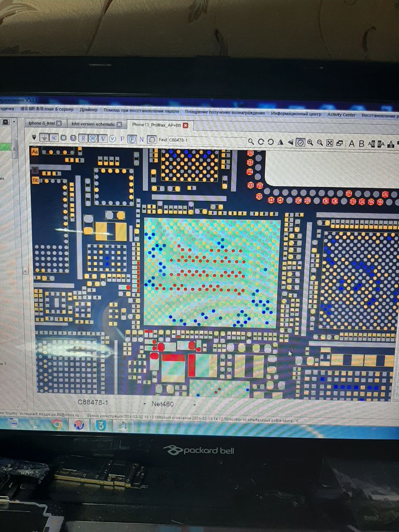Click the taskbar icon showing number 3

(101, 426)
